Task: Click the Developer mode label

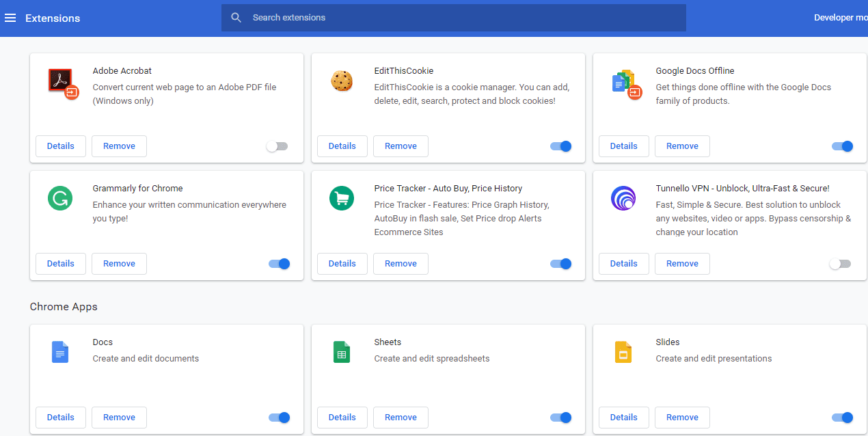Action: tap(841, 17)
